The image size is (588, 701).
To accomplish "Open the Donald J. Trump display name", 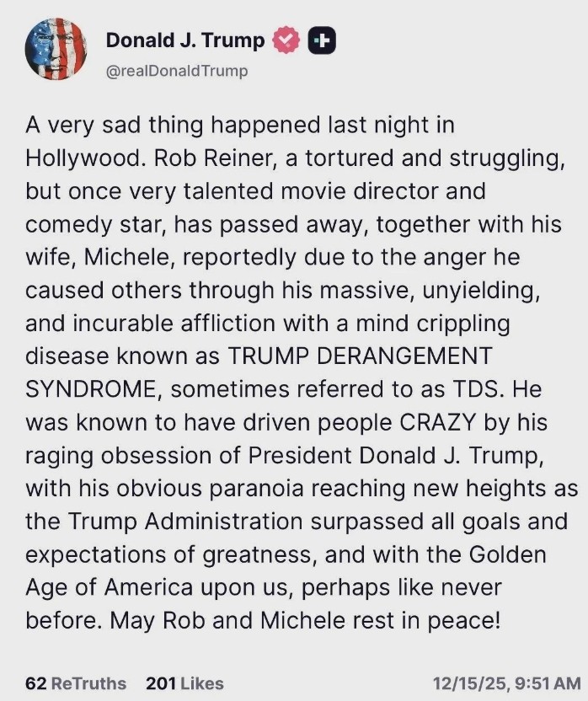I will click(185, 40).
